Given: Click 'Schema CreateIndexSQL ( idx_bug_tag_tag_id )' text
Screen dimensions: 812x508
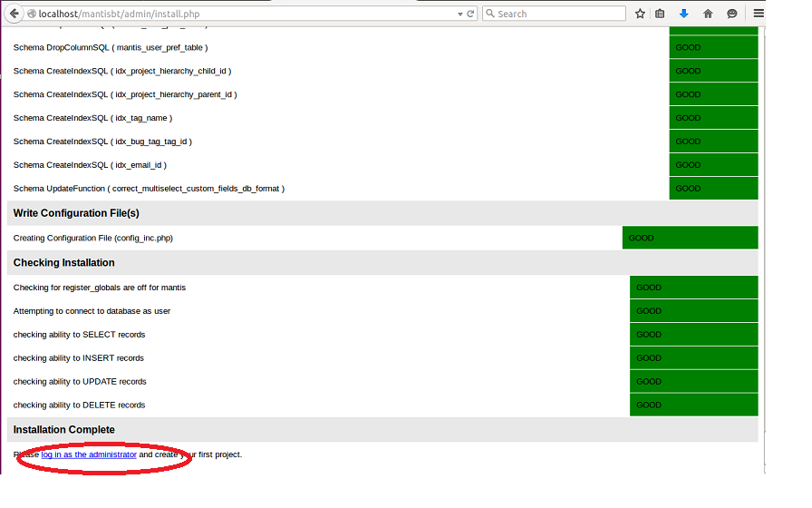Looking at the screenshot, I should pyautogui.click(x=102, y=142).
